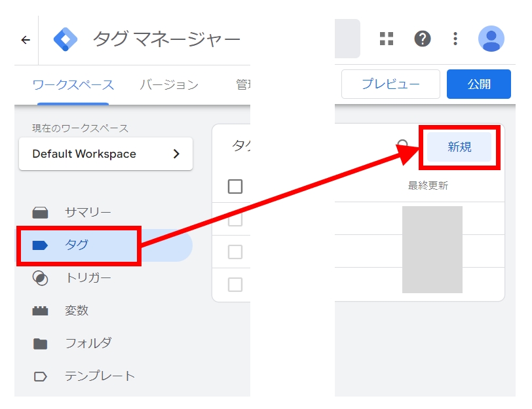This screenshot has width=532, height=409.
Task: Open the account profile avatar
Action: point(491,39)
